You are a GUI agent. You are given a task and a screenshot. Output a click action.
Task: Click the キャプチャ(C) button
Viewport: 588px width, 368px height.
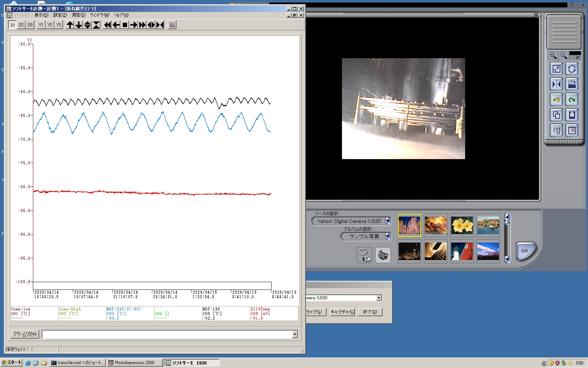click(342, 312)
